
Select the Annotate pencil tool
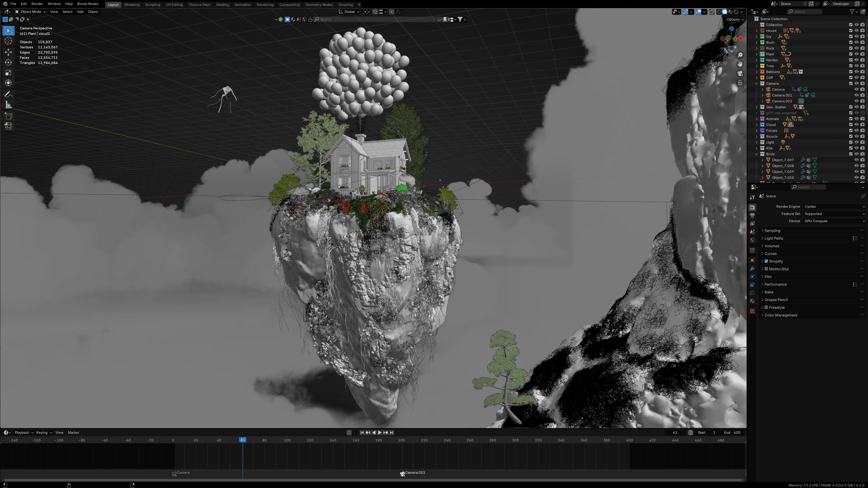tap(8, 95)
